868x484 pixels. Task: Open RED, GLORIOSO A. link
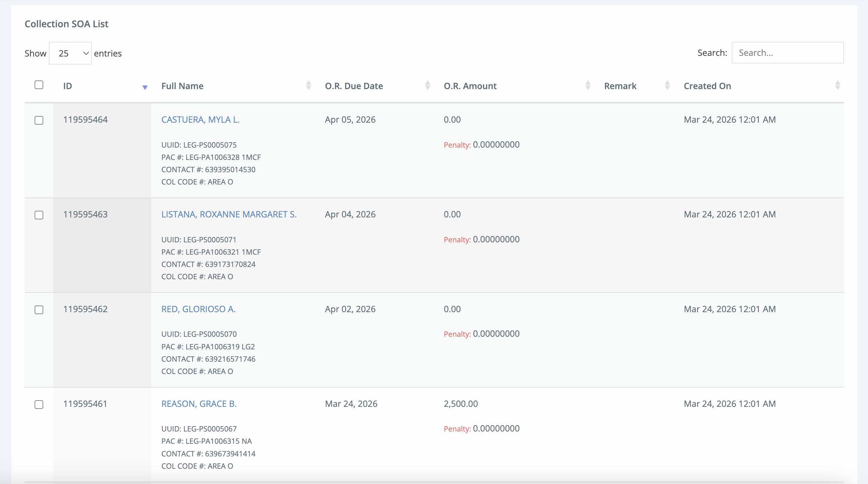(x=198, y=309)
